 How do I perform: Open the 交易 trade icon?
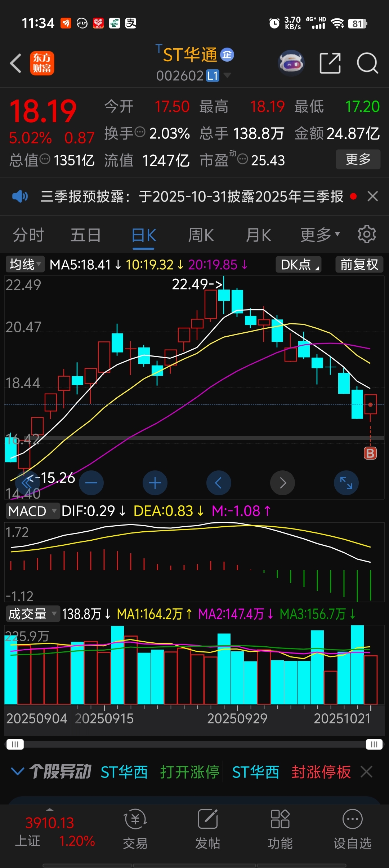135,829
